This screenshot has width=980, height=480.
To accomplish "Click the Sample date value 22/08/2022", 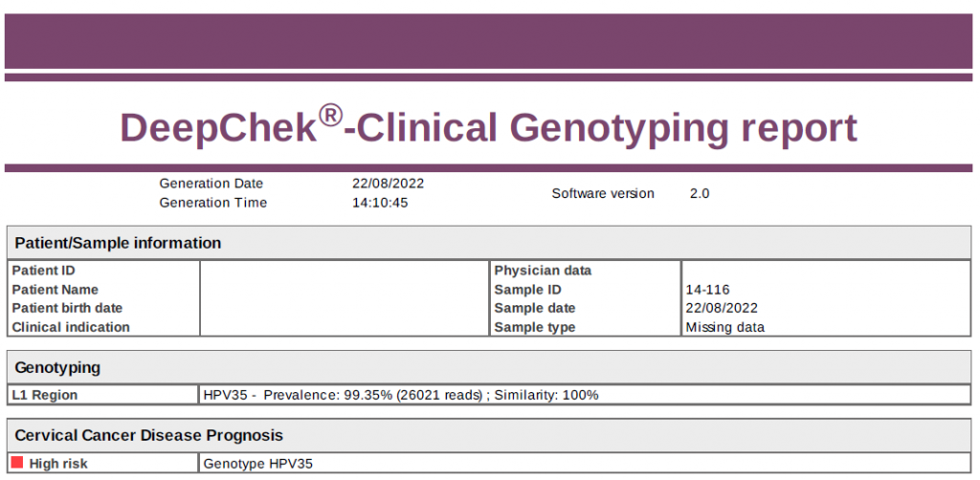I will click(x=722, y=308).
